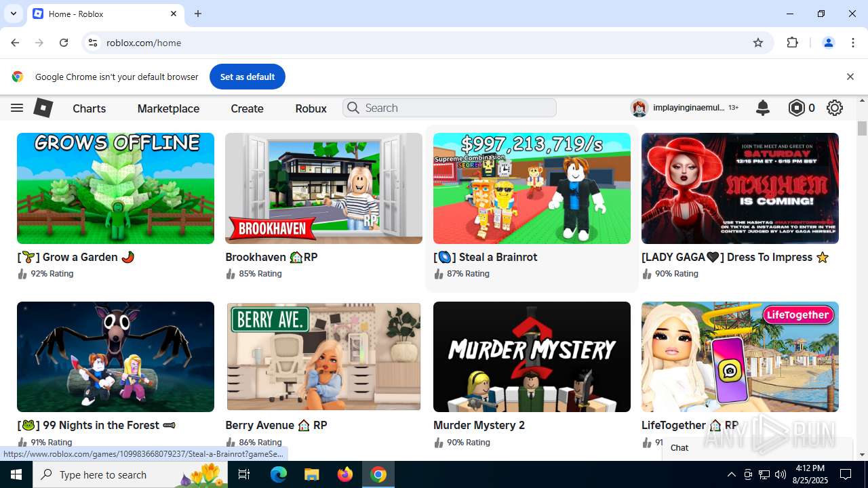The width and height of the screenshot is (868, 488).
Task: Dismiss the default browser infobar
Action: click(x=850, y=77)
